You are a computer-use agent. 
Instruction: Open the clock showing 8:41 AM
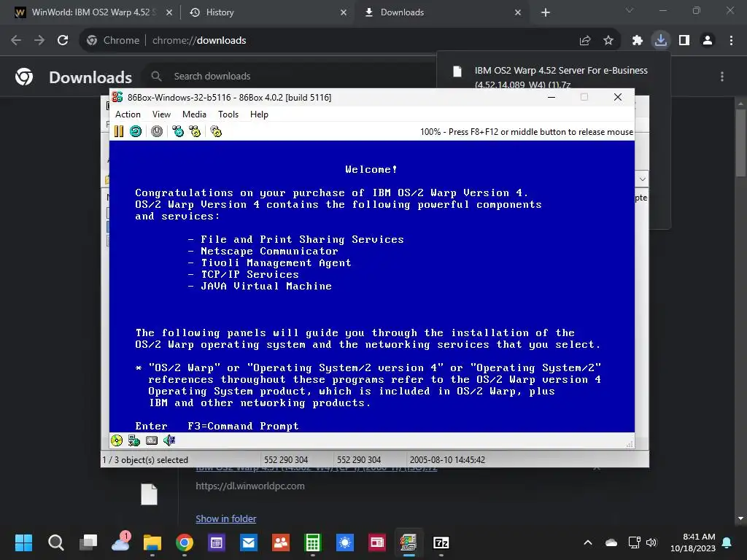click(693, 542)
